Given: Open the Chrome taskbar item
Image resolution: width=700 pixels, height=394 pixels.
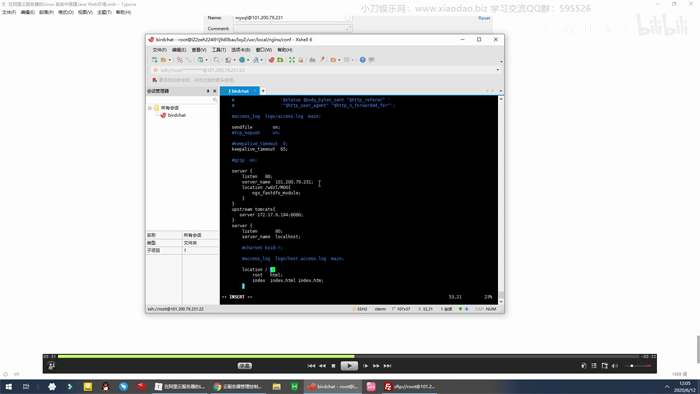Looking at the screenshot, I should click(237, 387).
